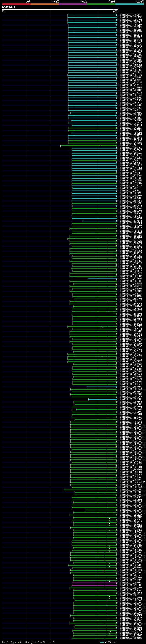Image resolution: width=146 pixels, height=644 pixels.
Task: Open hit UniRef100_C6TAL5
Action: tap(131, 22)
